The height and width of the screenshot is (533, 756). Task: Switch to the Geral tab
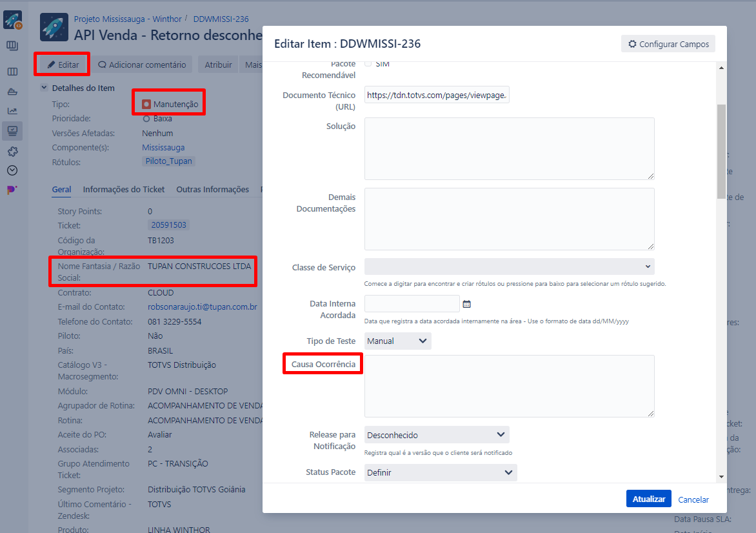[x=61, y=190]
